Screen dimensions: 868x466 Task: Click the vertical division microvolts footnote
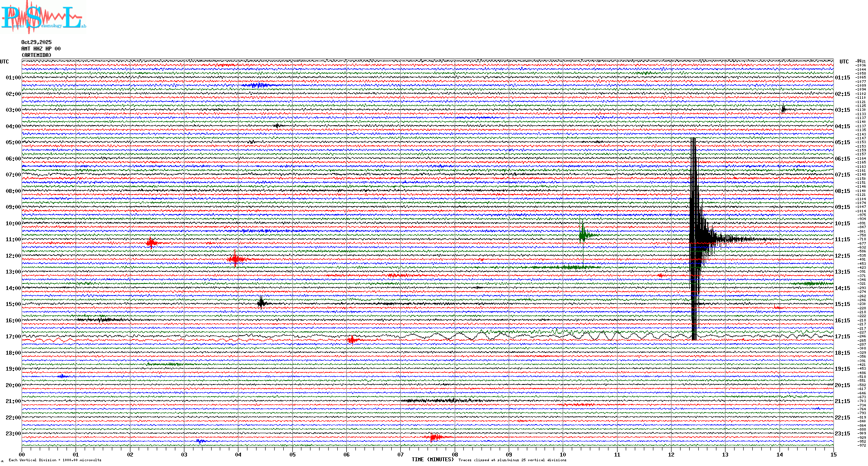55,460
